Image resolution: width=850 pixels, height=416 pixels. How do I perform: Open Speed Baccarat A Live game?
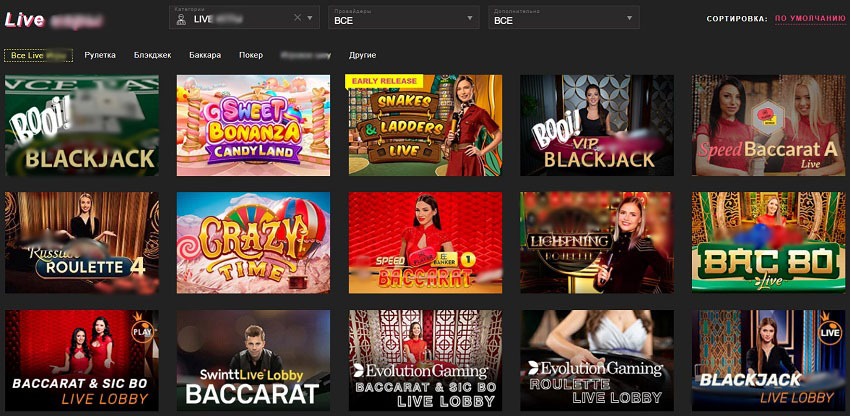pos(768,125)
